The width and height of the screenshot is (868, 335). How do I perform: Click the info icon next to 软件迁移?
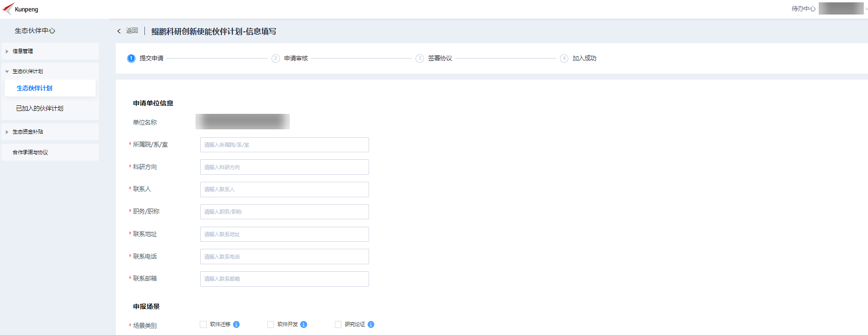point(236,324)
